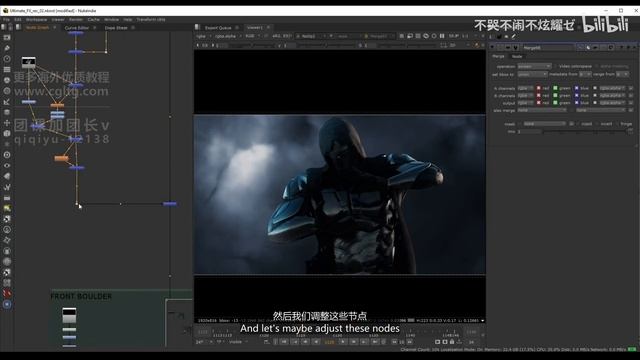This screenshot has height=360, width=640.
Task: Click the bilibili logo at top right
Action: point(605,25)
